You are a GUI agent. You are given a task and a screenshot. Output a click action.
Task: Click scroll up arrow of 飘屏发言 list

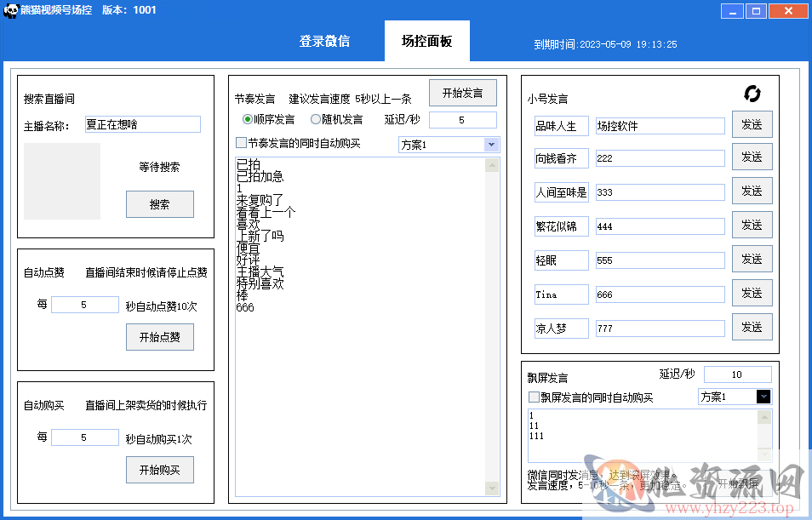(764, 417)
